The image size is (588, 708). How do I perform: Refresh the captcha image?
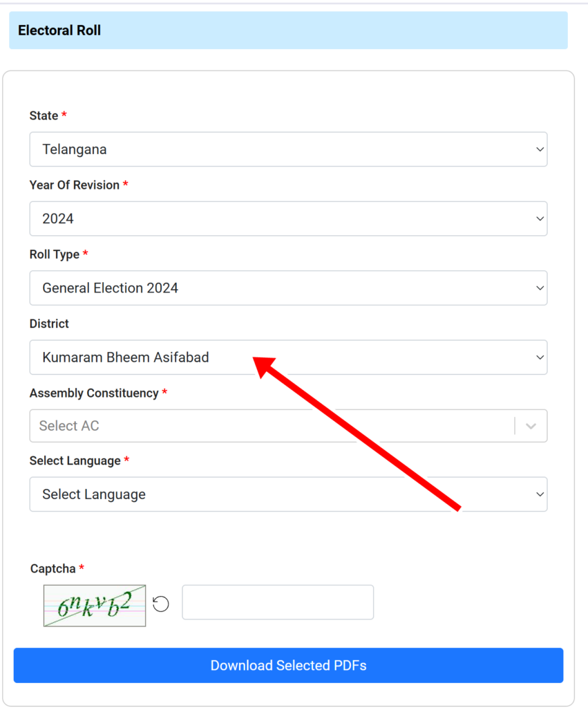(161, 604)
